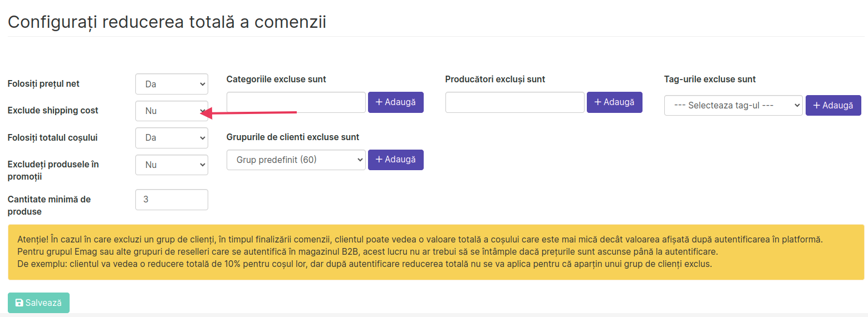Expand the Exclude shipping cost dropdown
The height and width of the screenshot is (317, 868).
coord(171,111)
